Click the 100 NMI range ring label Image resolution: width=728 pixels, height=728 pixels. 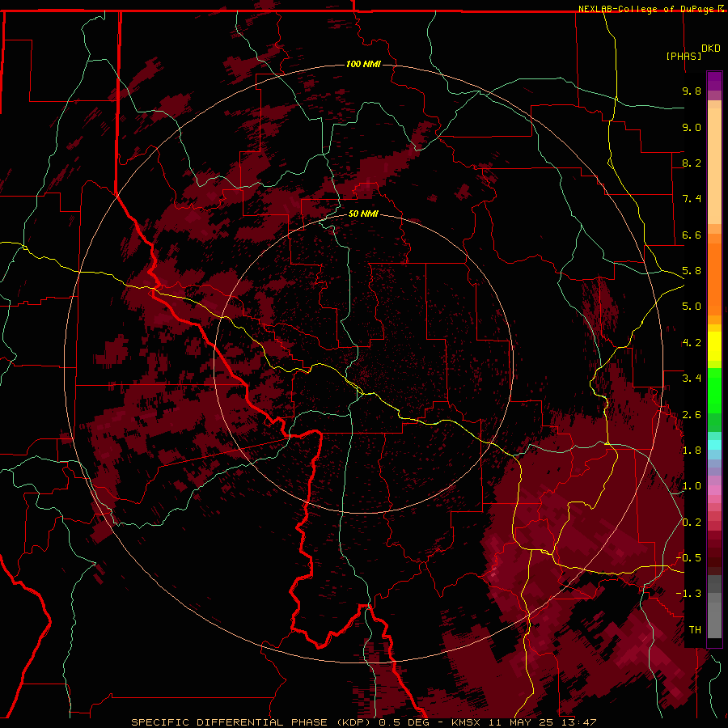point(363,64)
